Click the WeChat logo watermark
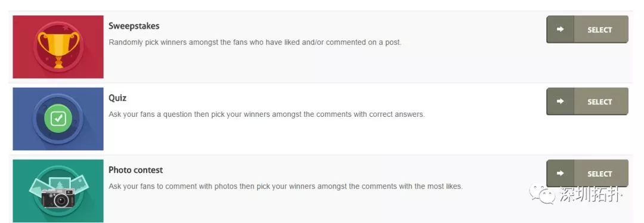This screenshot has height=223, width=644. pos(542,193)
